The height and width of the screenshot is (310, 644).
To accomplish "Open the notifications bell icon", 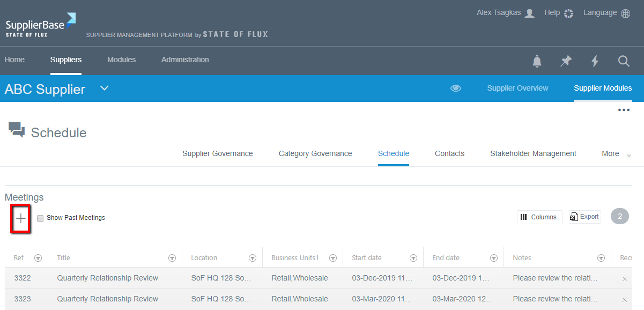I will pos(537,61).
